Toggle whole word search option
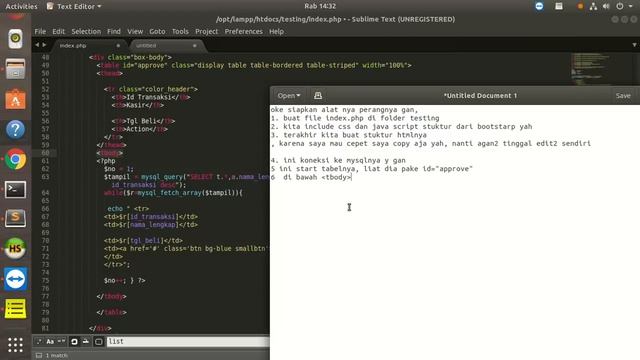This screenshot has height=360, width=640. coord(61,341)
